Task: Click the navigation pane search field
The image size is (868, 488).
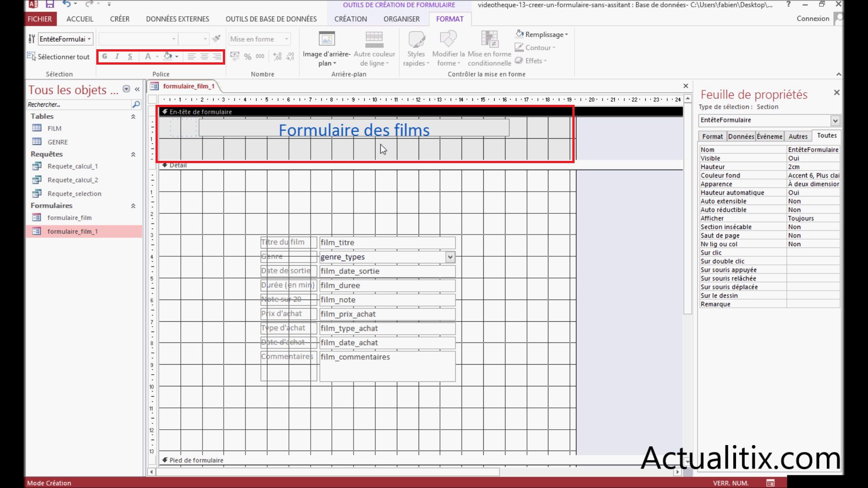Action: tap(79, 104)
